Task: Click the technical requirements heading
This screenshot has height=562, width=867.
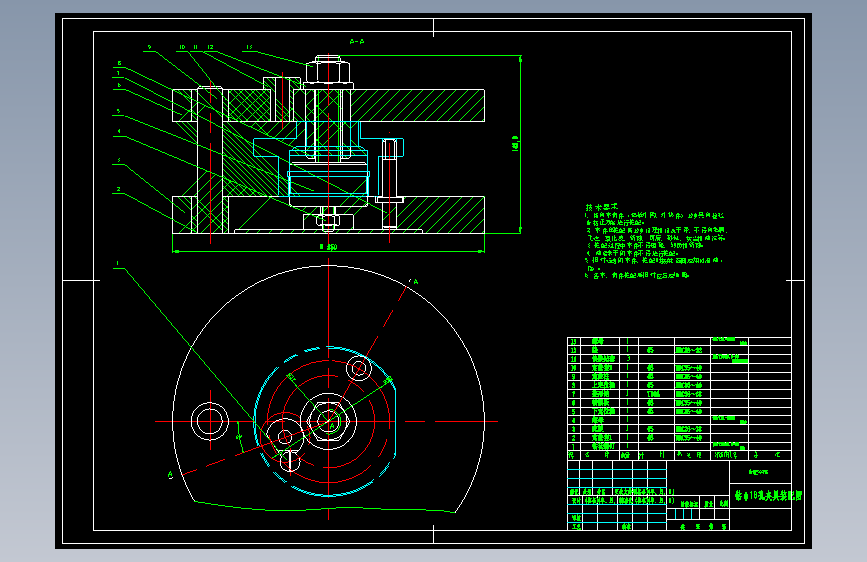Action: [x=602, y=207]
